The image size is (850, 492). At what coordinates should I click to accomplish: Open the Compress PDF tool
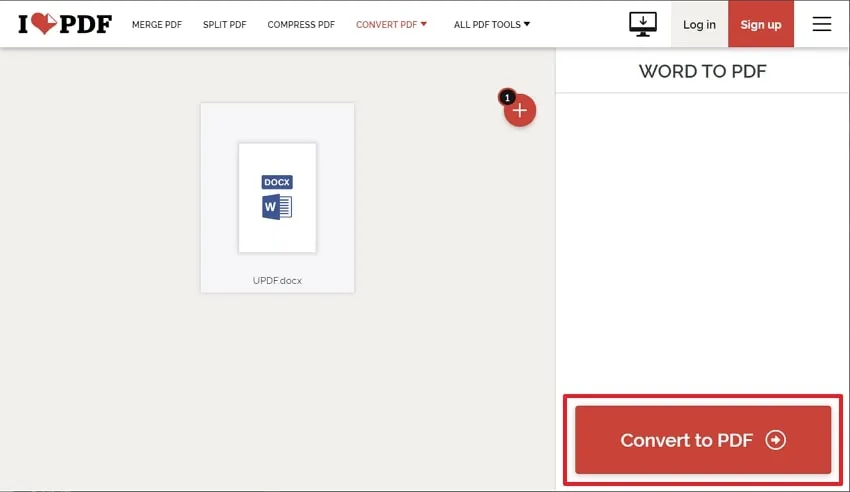(301, 24)
